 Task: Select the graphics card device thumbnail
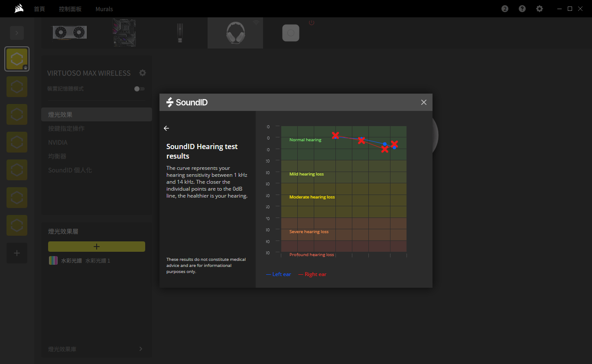click(x=69, y=33)
